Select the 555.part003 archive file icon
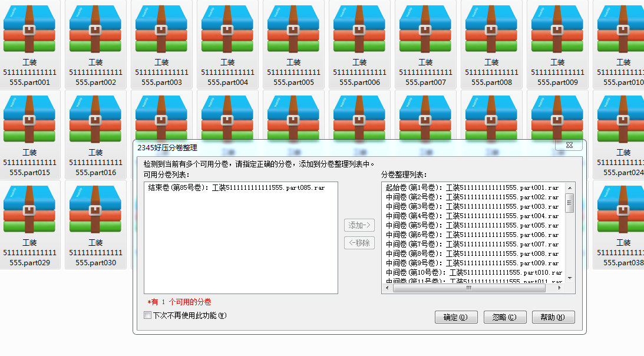The height and width of the screenshot is (356, 644). pyautogui.click(x=161, y=29)
